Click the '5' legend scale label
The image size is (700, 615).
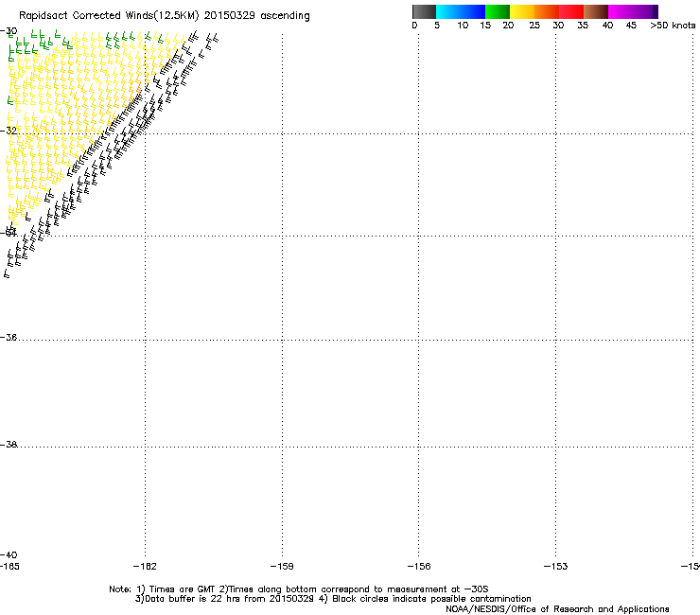point(437,26)
